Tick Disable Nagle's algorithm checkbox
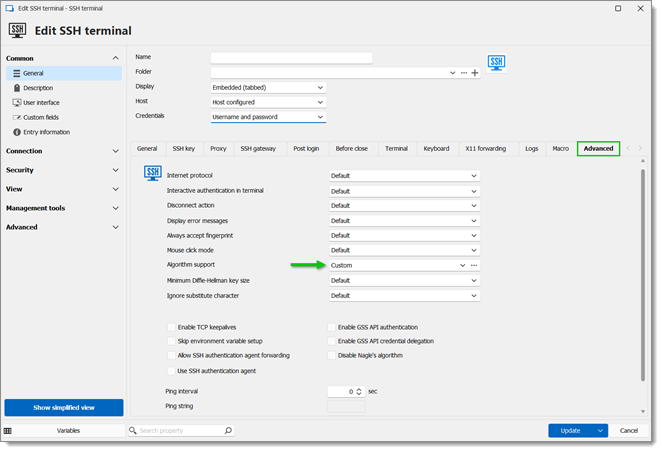Viewport: 662px width, 452px height. pyautogui.click(x=331, y=355)
